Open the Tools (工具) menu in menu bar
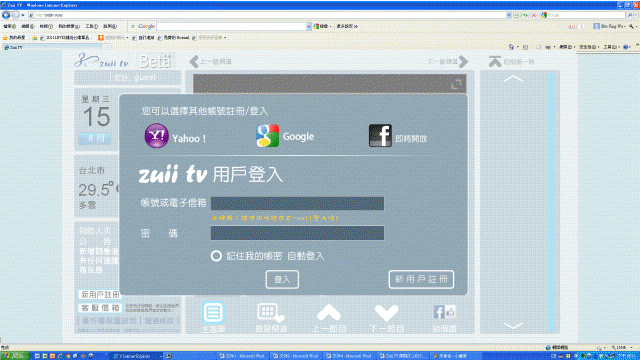This screenshot has height=360, width=640. [x=91, y=26]
